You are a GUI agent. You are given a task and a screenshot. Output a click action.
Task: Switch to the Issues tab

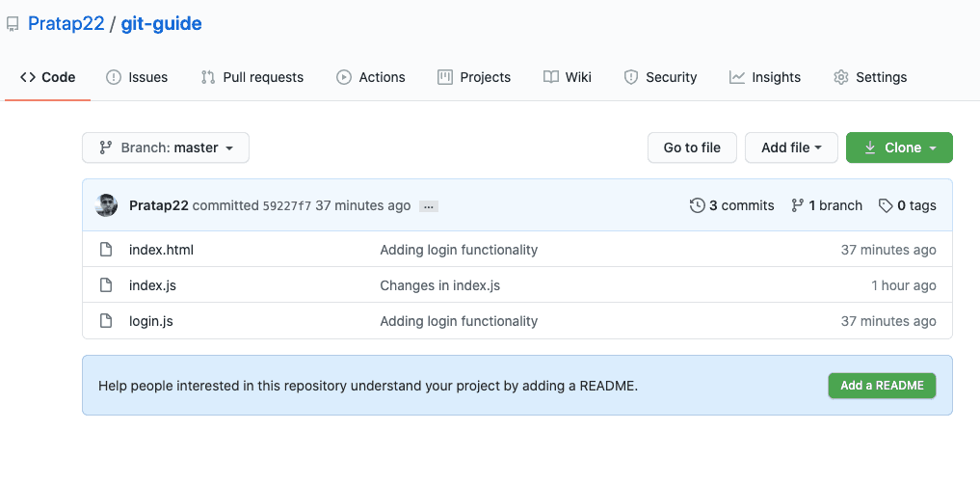point(137,77)
